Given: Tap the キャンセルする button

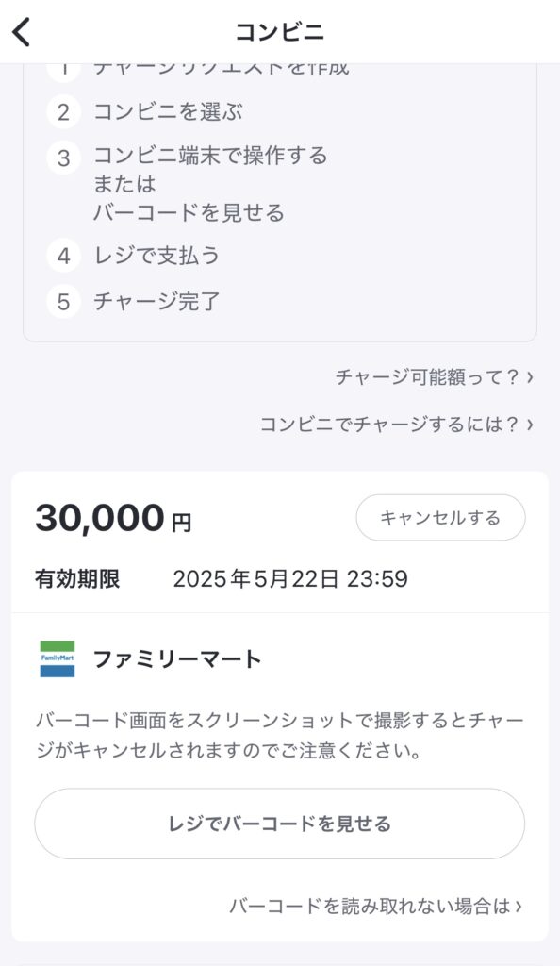Looking at the screenshot, I should point(440,517).
